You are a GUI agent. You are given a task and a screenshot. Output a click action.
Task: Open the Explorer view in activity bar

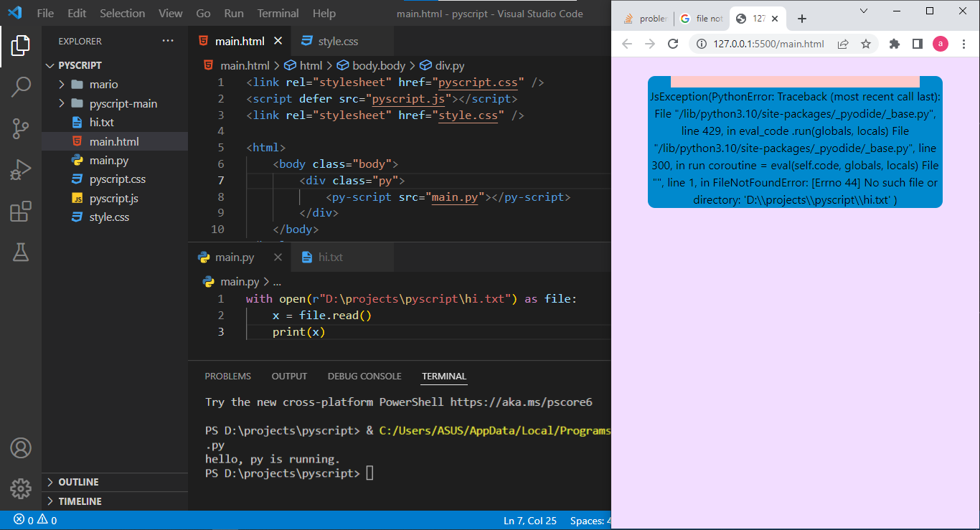coord(21,46)
